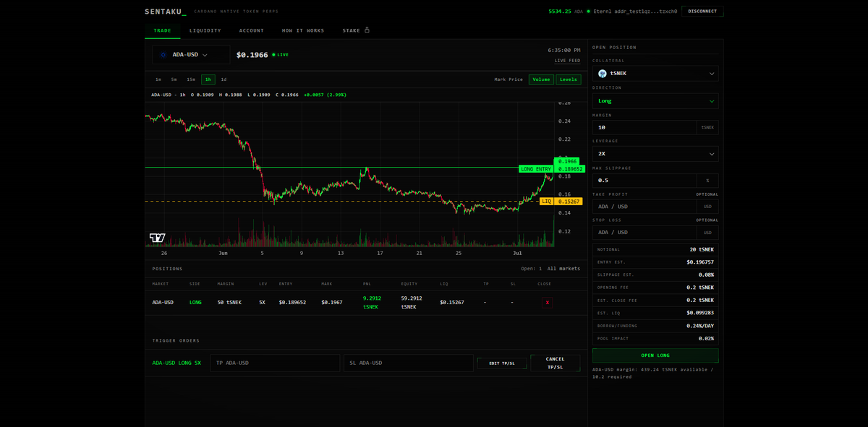Open the Direction Long dropdown
868x427 pixels.
655,101
